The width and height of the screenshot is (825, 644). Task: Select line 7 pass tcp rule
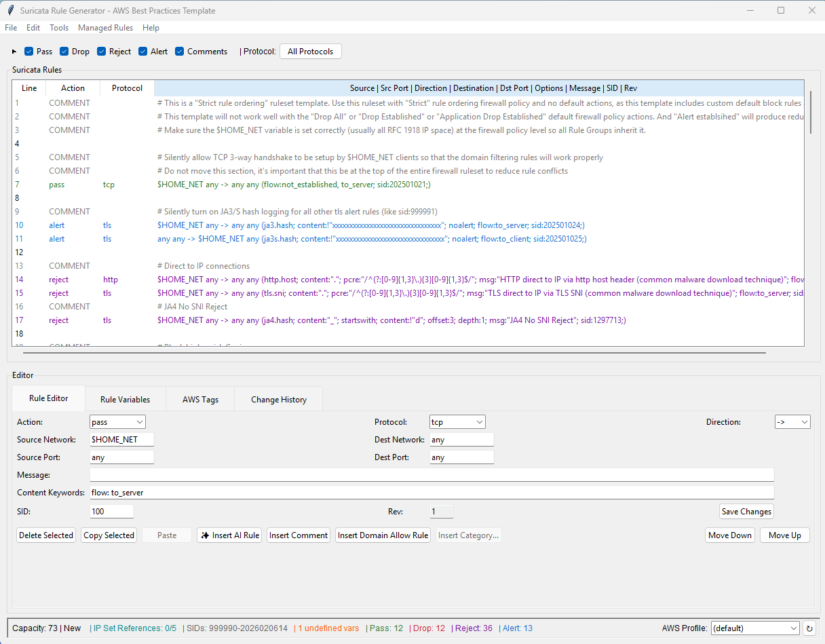click(408, 185)
